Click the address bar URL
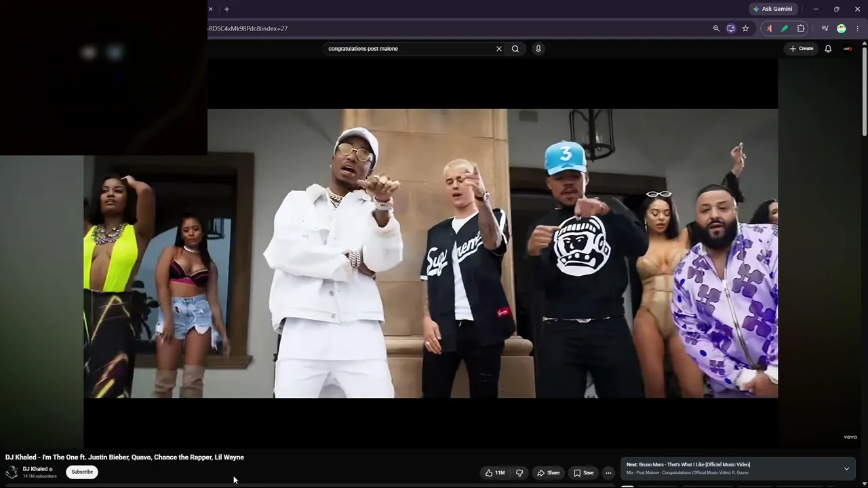 (x=248, y=28)
